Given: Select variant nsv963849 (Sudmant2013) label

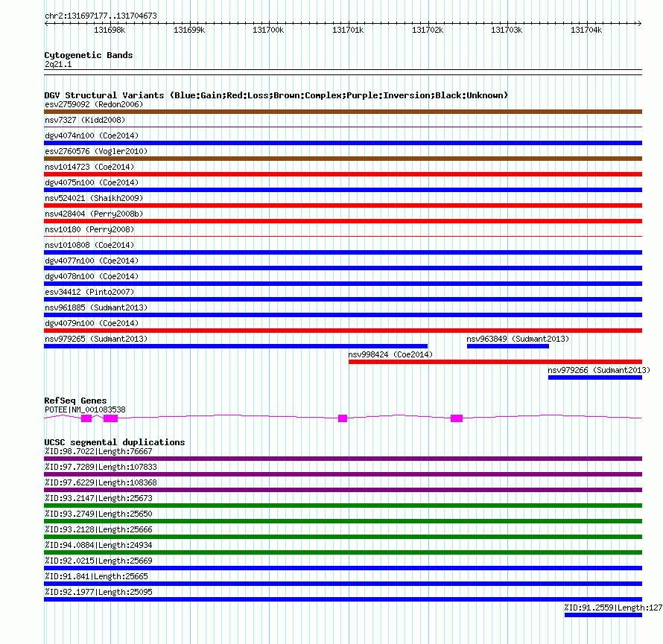Looking at the screenshot, I should coord(518,339).
